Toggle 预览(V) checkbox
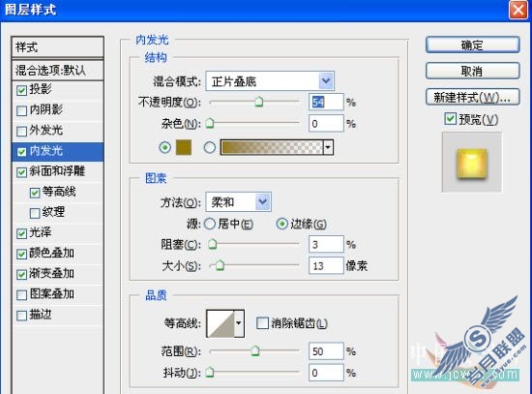Image resolution: width=532 pixels, height=394 pixels. click(450, 118)
